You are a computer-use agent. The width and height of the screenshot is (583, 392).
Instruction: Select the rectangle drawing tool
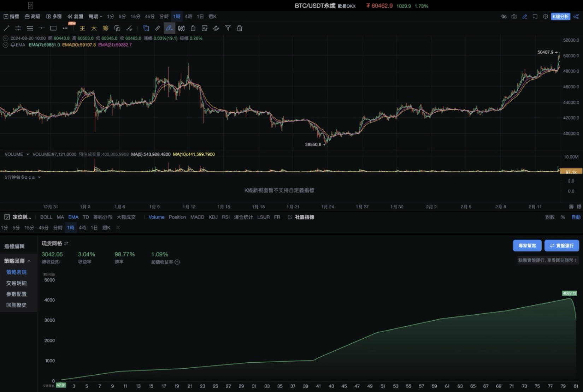click(x=53, y=28)
